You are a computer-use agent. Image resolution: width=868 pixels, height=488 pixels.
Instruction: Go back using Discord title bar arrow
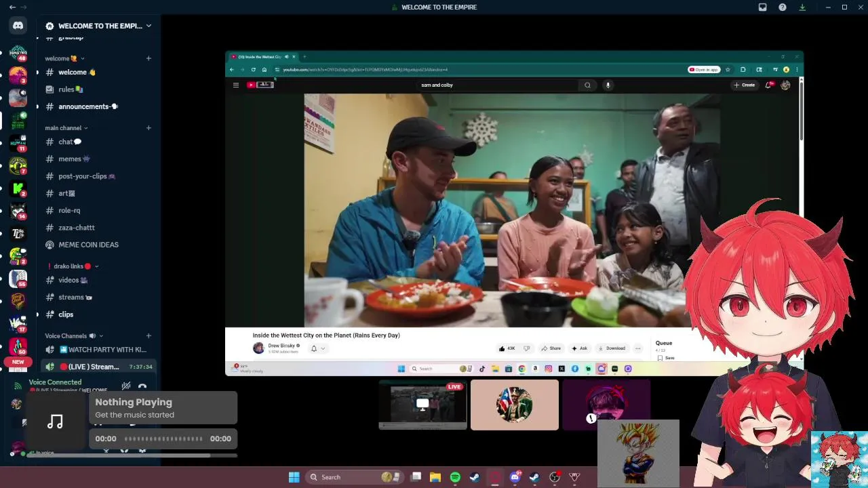tap(12, 7)
